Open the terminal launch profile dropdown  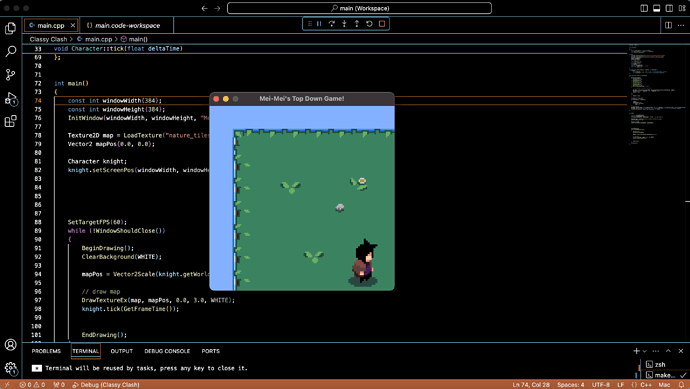click(645, 351)
